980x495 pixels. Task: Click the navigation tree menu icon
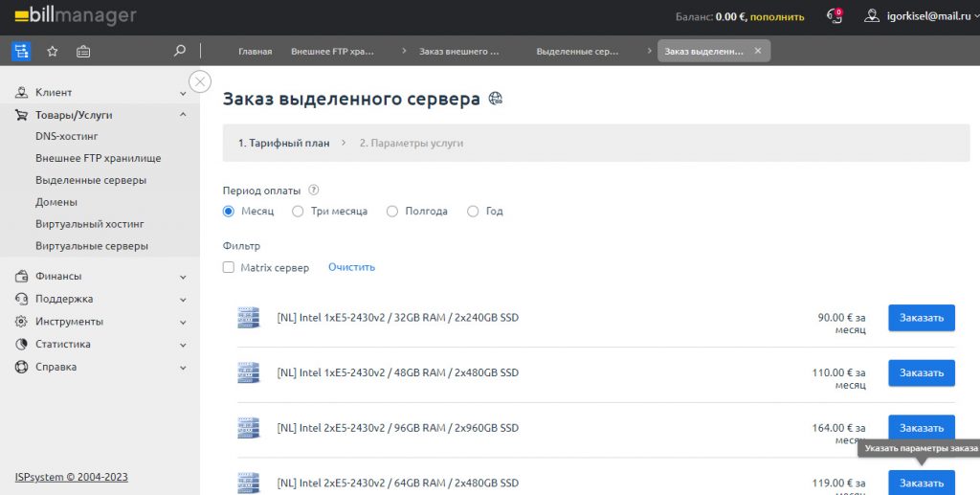pos(21,51)
